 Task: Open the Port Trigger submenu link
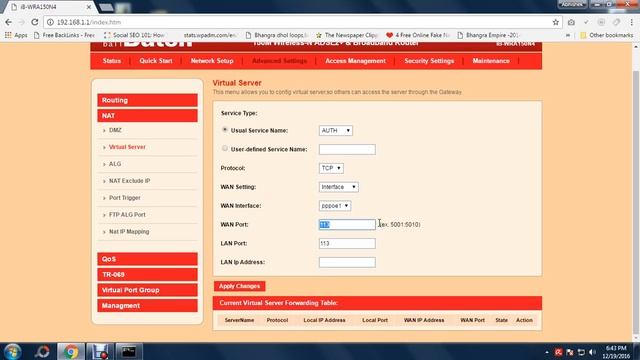(124, 198)
